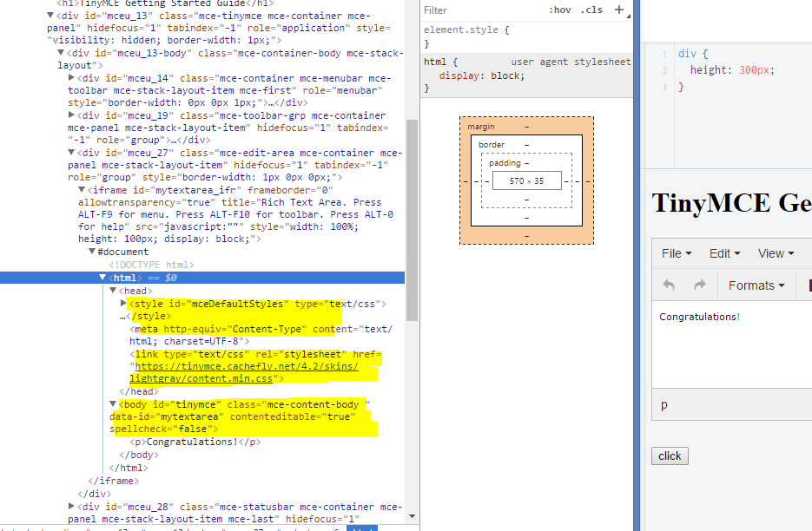Expand the div 'mceu_14' menubar node
The height and width of the screenshot is (531, 812).
(72, 77)
